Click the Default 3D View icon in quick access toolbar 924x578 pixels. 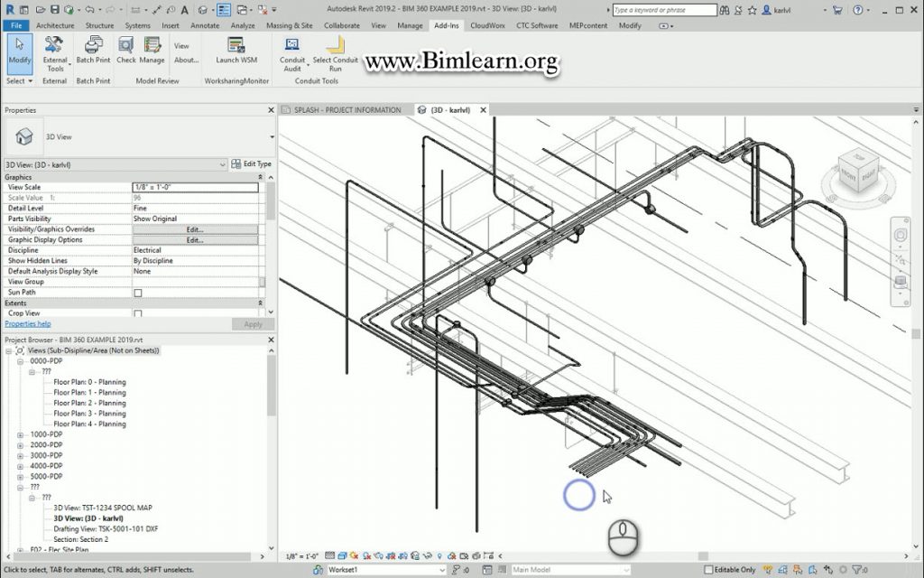203,10
